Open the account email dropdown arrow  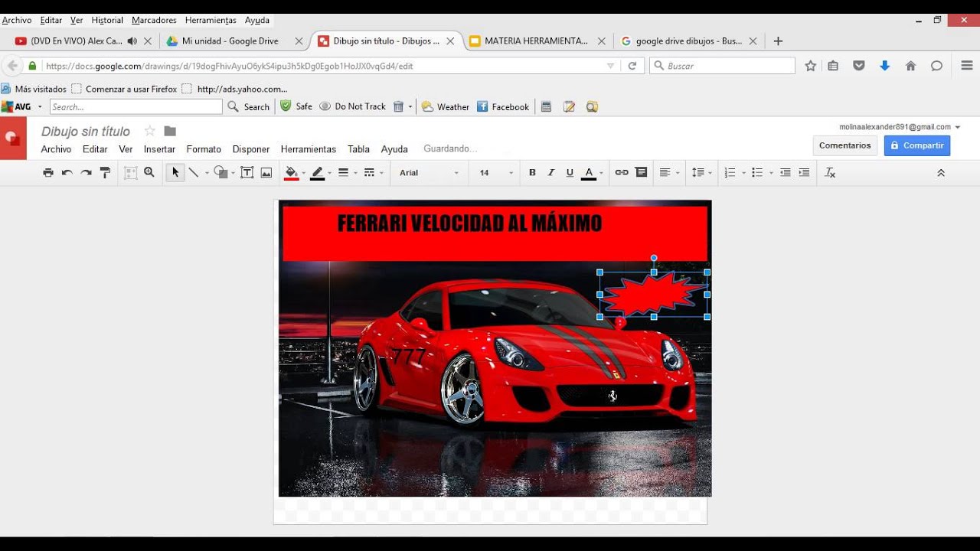coord(958,127)
